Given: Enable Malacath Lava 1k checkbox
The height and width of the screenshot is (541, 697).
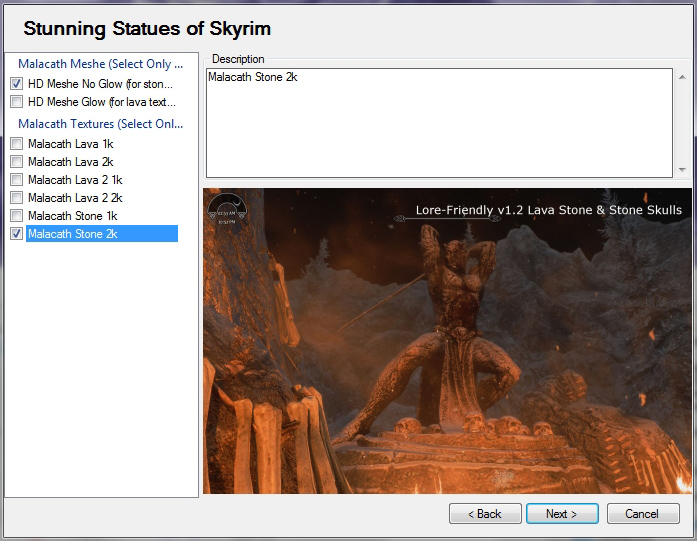Looking at the screenshot, I should (16, 144).
